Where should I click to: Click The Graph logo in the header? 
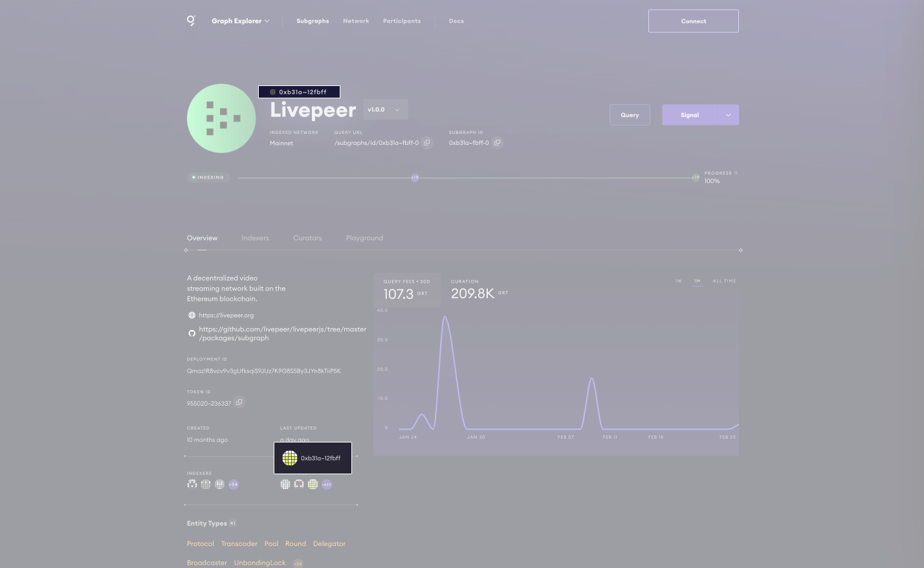point(191,21)
